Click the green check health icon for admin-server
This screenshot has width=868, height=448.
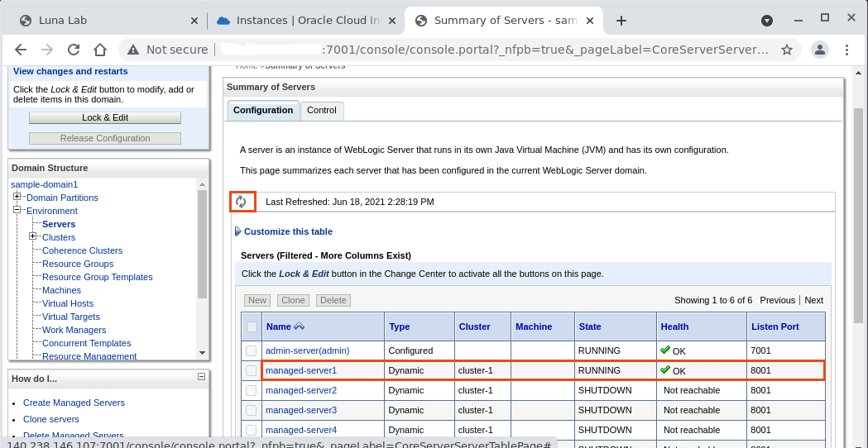click(665, 350)
